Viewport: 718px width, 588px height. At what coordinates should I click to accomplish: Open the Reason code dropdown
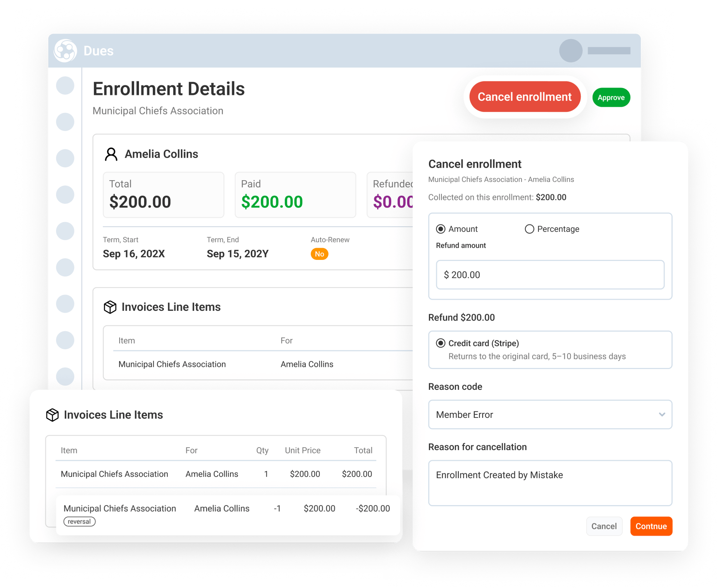[x=550, y=415]
